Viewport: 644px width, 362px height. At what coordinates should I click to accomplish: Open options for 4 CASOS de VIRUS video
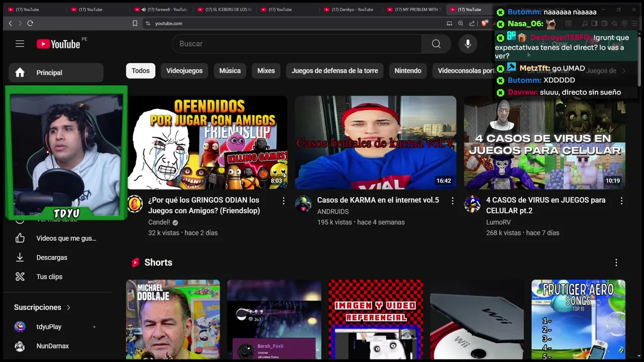click(x=621, y=201)
